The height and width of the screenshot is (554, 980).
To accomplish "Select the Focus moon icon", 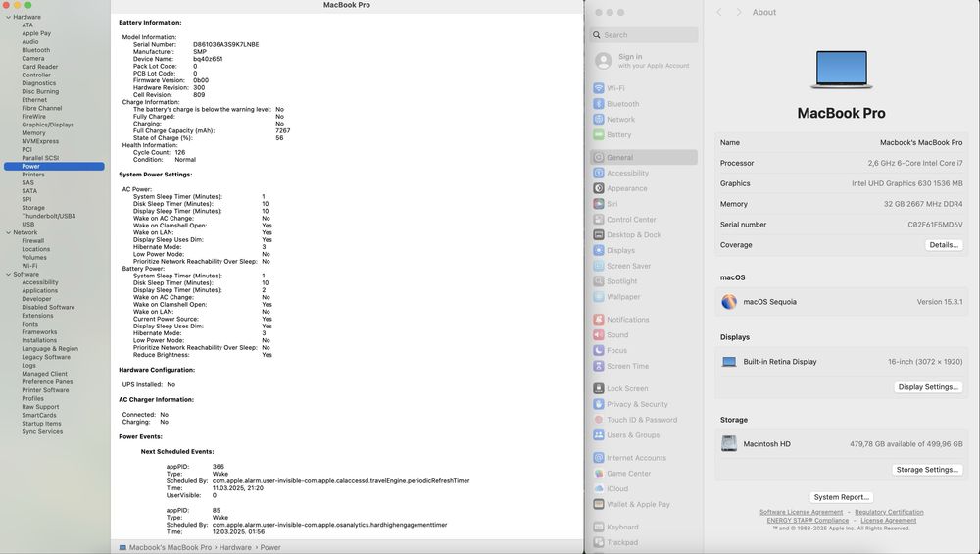I will [x=599, y=350].
